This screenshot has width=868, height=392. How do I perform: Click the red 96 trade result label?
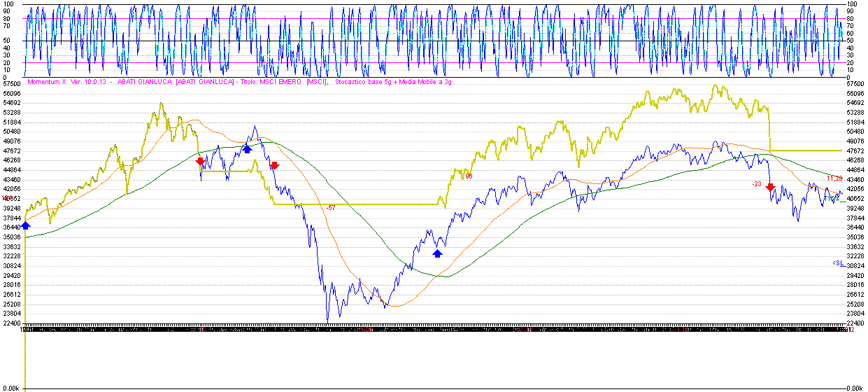469,176
